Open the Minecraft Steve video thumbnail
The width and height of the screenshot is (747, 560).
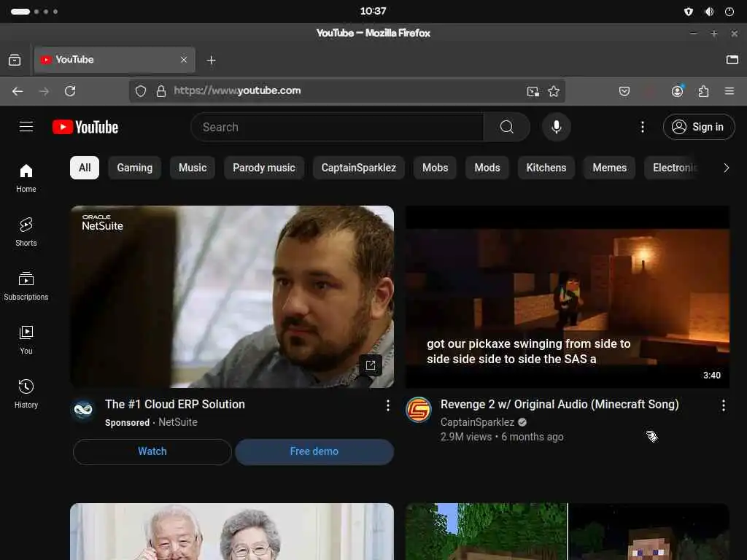pos(567,532)
